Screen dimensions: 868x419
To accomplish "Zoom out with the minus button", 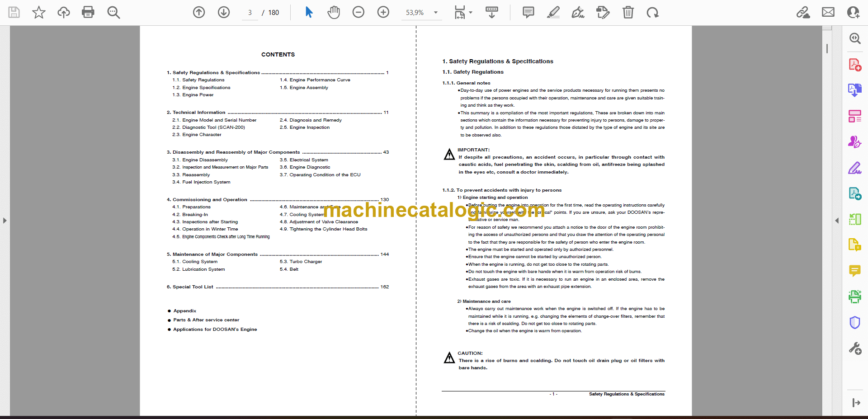I will 359,12.
